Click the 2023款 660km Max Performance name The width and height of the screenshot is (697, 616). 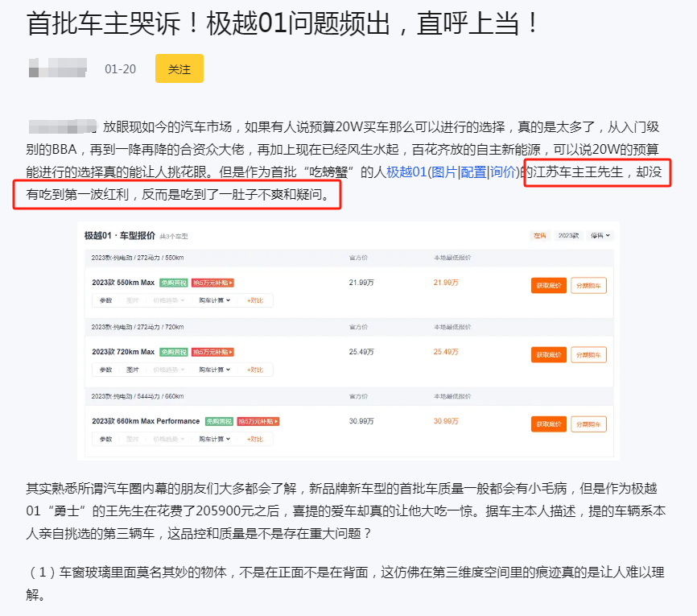coord(146,422)
